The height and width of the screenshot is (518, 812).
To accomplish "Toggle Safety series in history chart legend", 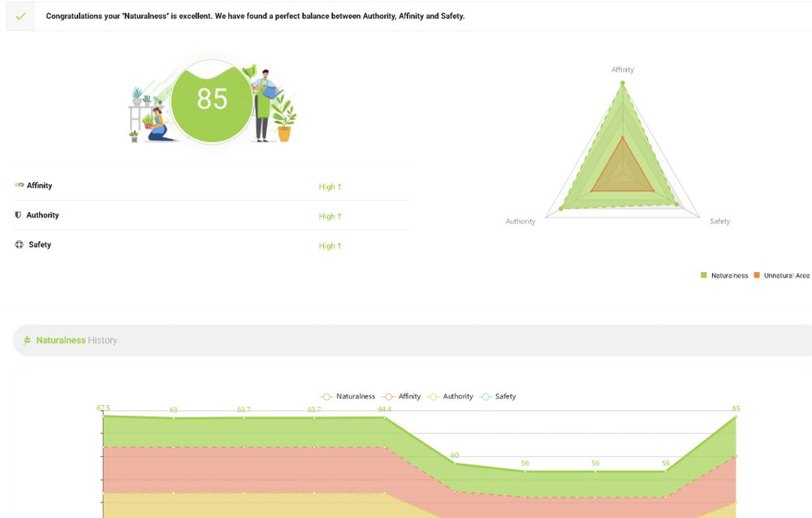I will coord(499,396).
